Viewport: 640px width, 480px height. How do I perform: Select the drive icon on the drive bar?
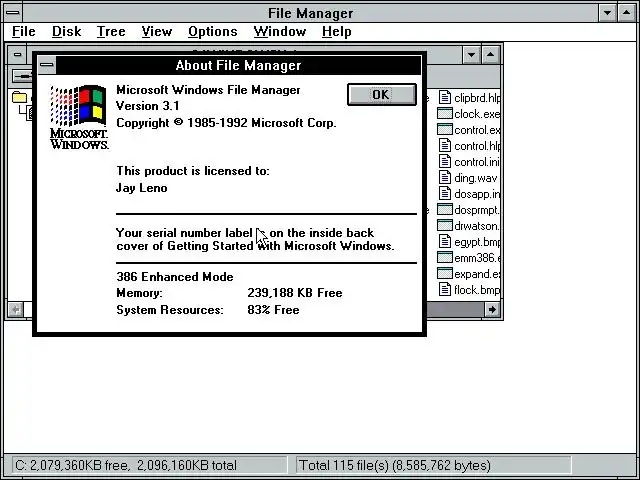click(x=22, y=76)
